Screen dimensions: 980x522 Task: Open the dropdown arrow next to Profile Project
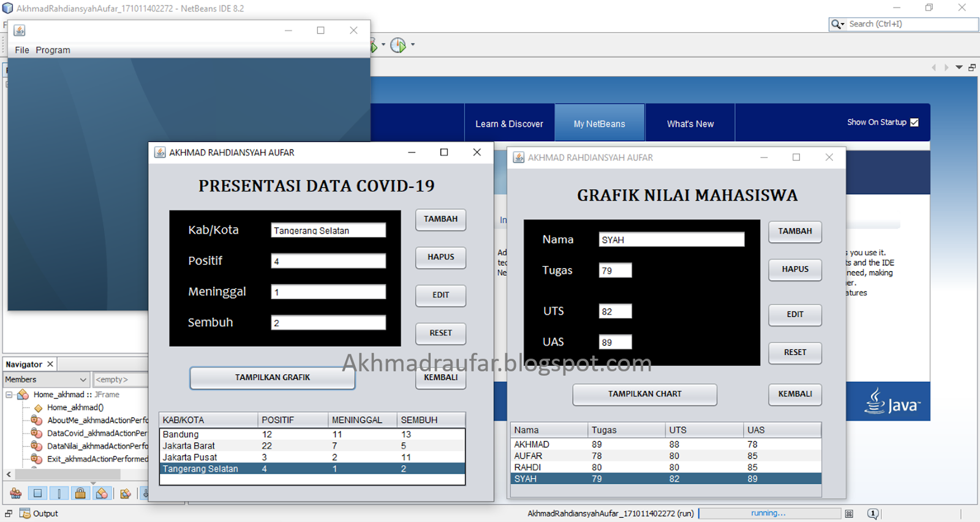[x=413, y=45]
